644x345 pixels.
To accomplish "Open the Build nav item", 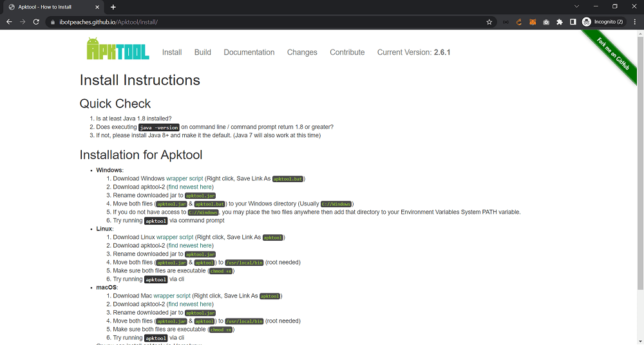I will 202,52.
